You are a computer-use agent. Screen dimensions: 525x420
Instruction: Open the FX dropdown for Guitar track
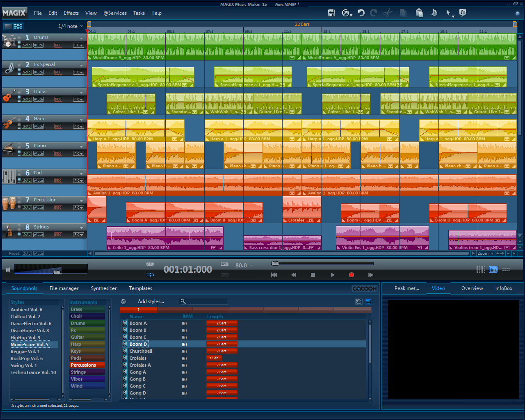point(78,99)
